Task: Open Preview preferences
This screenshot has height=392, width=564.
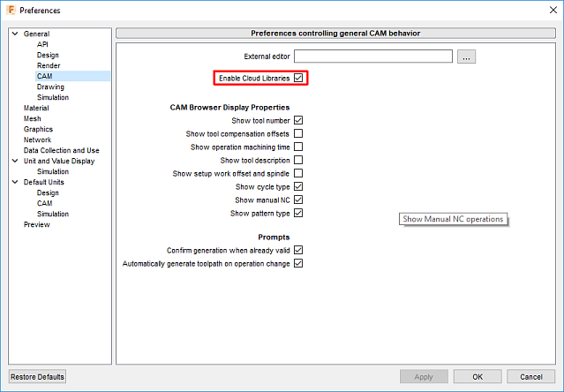Action: (37, 224)
